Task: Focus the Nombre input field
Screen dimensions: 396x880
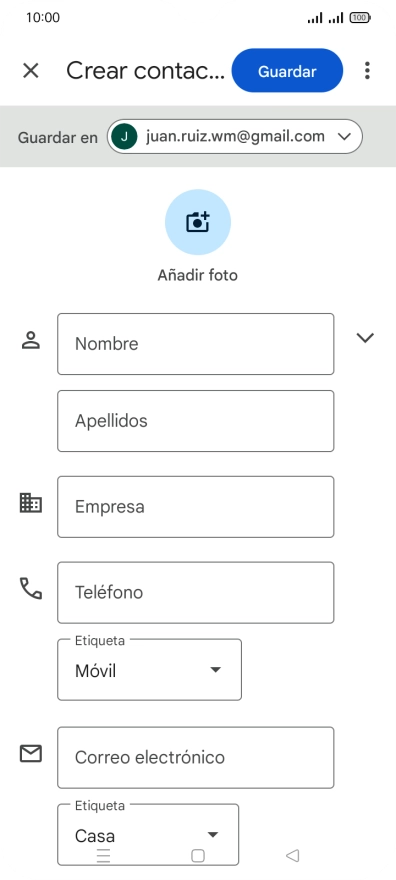Action: click(x=196, y=344)
